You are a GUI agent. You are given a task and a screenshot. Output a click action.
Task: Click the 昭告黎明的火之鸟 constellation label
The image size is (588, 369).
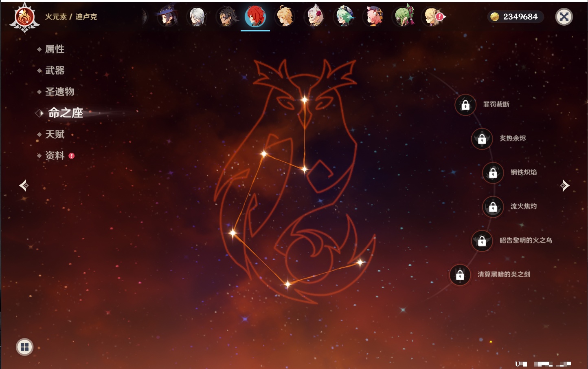click(526, 241)
